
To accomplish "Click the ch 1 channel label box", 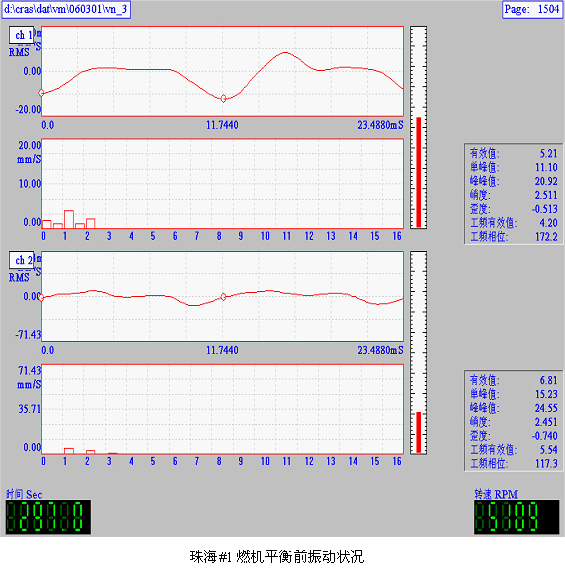I will [21, 35].
